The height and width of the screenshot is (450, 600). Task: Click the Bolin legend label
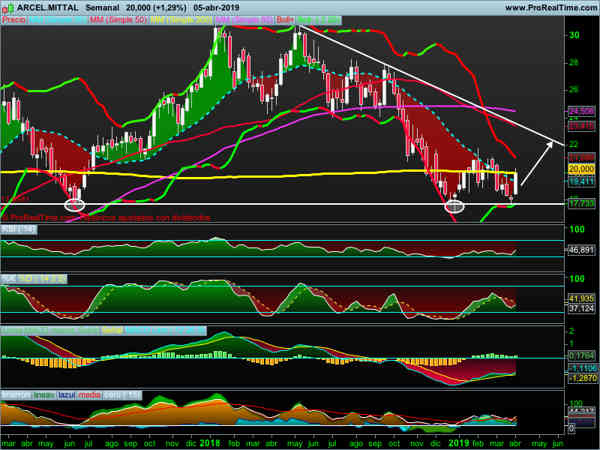(285, 20)
